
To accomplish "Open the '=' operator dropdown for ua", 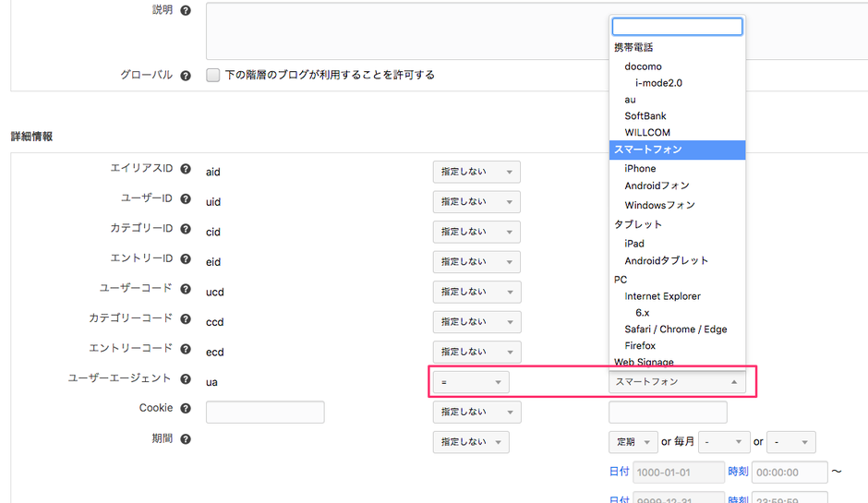I will 471,382.
